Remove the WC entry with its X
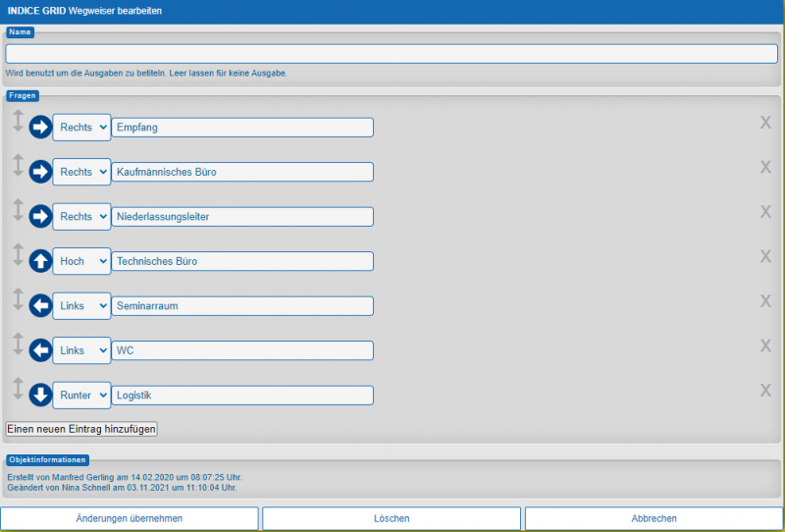785x532 pixels. (765, 346)
